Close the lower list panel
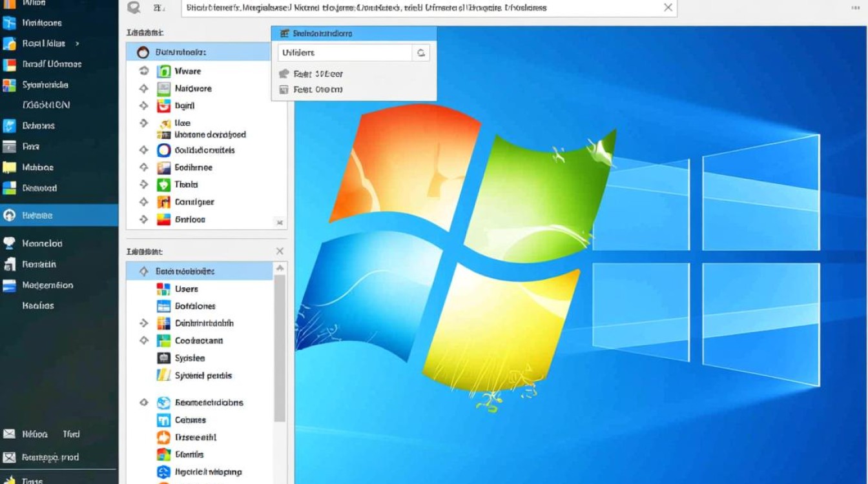868x484 pixels. [x=280, y=251]
